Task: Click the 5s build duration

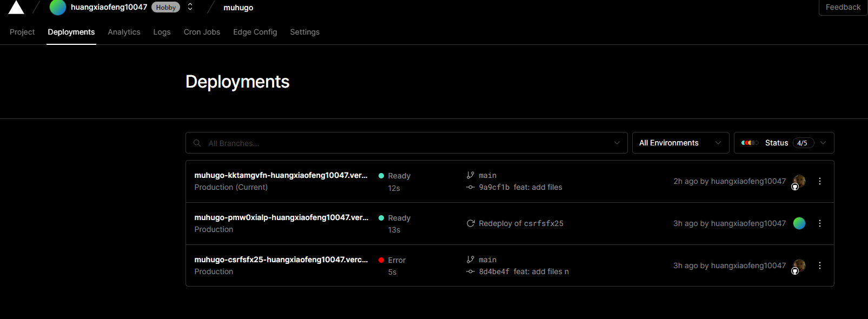Action: click(392, 272)
